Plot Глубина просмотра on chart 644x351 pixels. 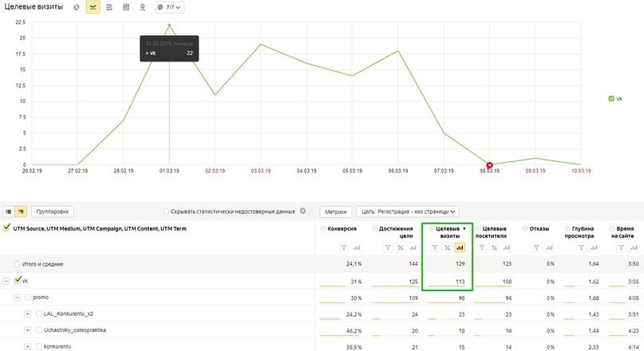(594, 247)
